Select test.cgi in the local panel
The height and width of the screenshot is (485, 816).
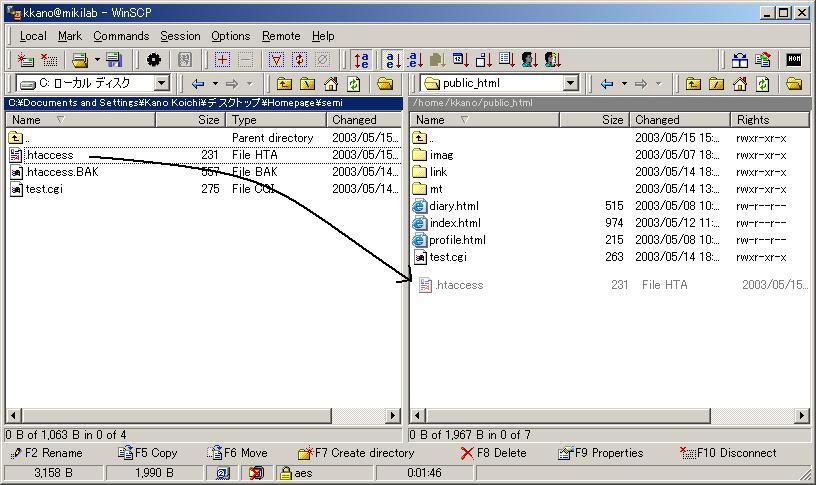point(44,189)
